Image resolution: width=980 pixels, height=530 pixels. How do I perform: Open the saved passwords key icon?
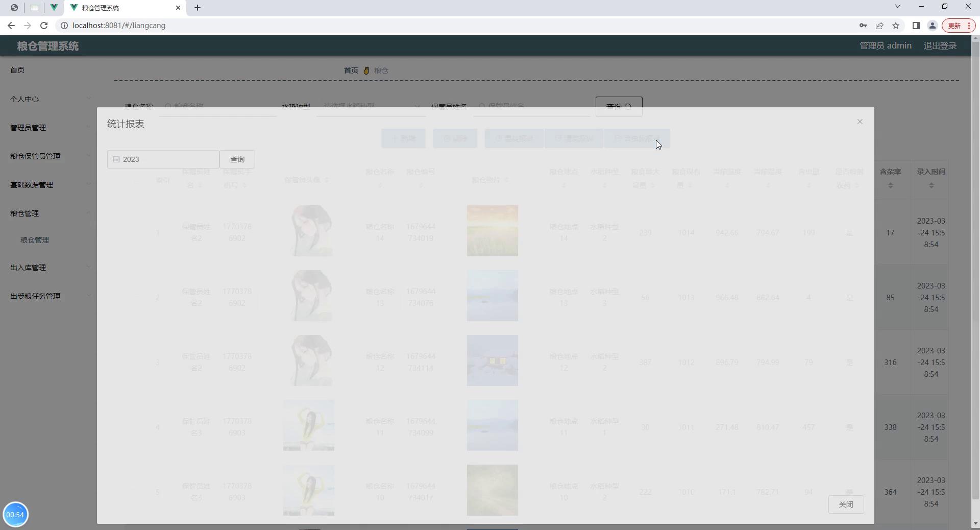coord(863,26)
